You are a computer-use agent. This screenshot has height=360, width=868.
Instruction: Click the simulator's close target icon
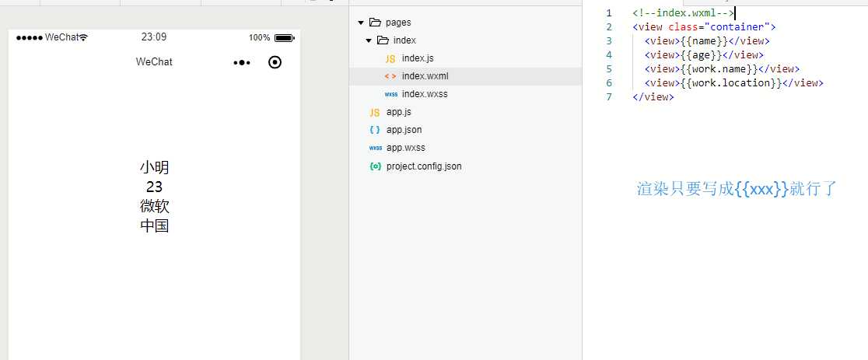pos(275,62)
